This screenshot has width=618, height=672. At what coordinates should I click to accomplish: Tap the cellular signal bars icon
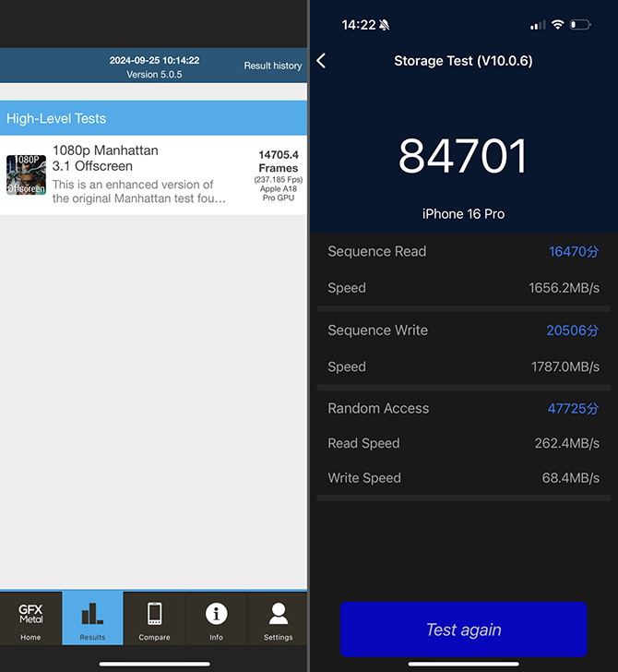538,25
